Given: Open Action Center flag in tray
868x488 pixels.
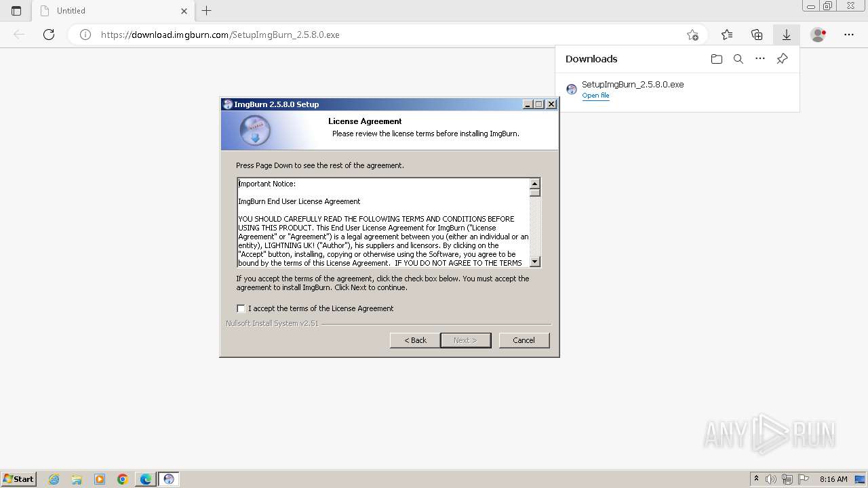Looking at the screenshot, I should [803, 479].
